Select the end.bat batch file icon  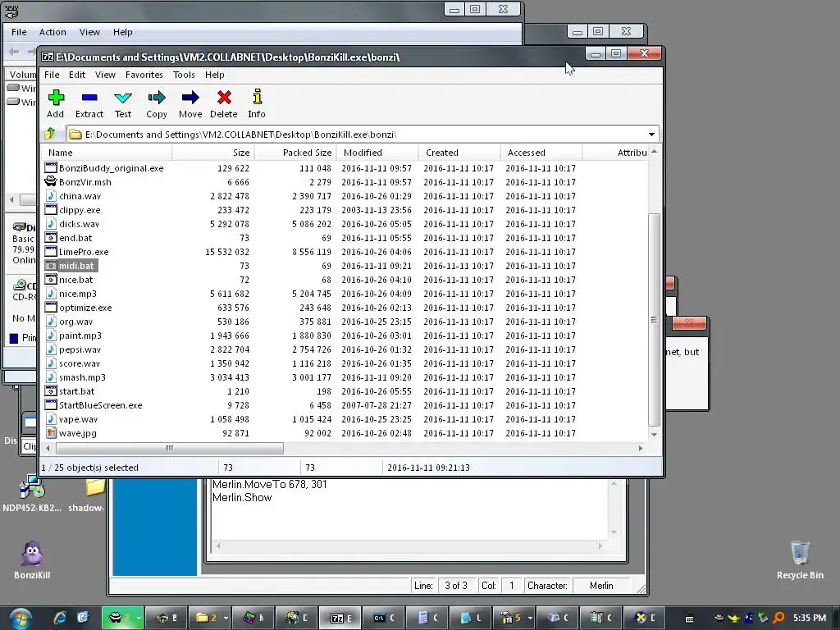[x=51, y=238]
